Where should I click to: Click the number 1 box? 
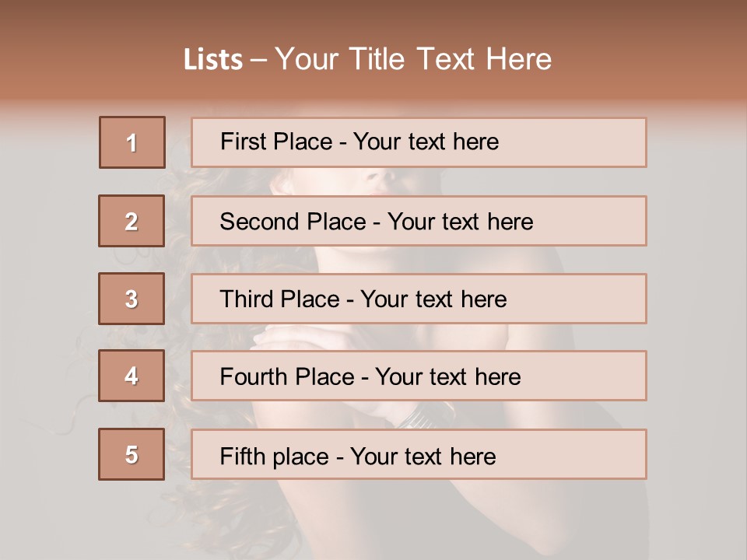tap(132, 142)
